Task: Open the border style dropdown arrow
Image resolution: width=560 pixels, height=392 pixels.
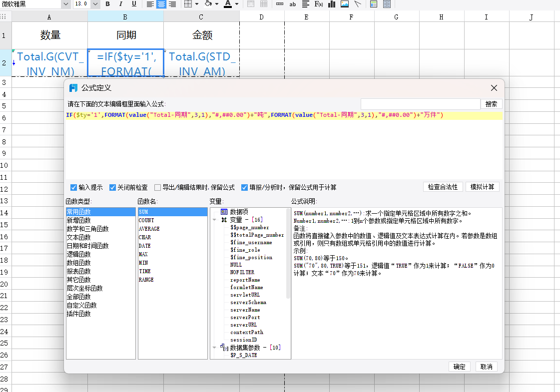Action: [x=197, y=4]
